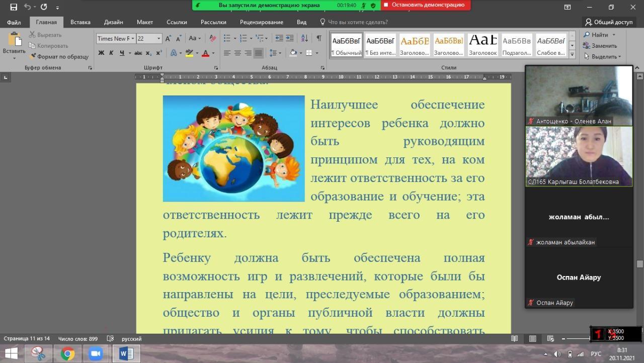Show paragraph marks with pilcrow icon

pyautogui.click(x=318, y=38)
